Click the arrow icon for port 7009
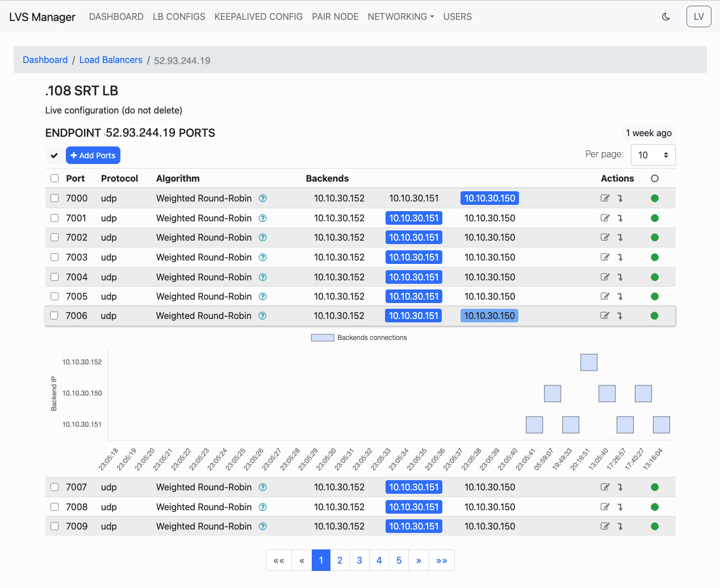Screen dimensions: 720x588 620,526
